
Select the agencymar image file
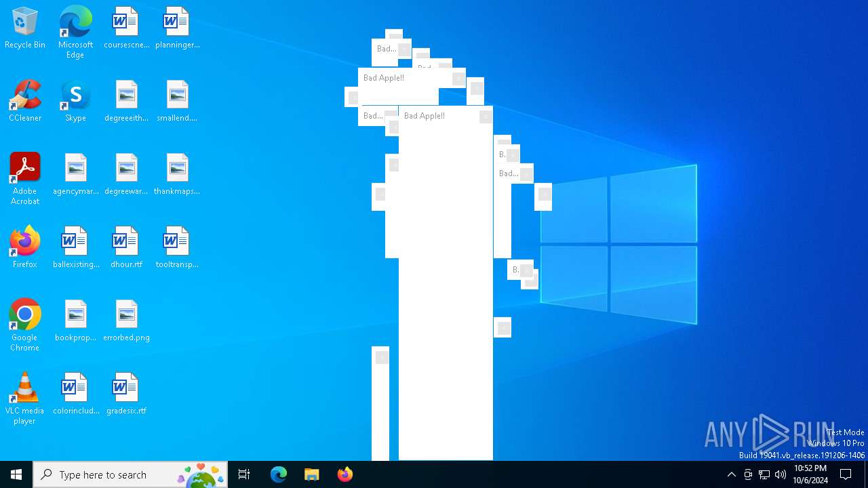pyautogui.click(x=75, y=175)
